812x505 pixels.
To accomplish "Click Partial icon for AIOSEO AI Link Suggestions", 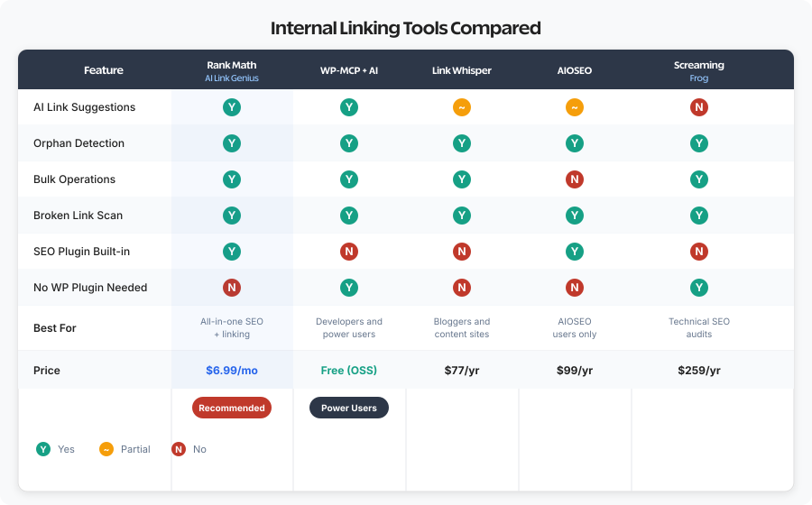I will 575,107.
